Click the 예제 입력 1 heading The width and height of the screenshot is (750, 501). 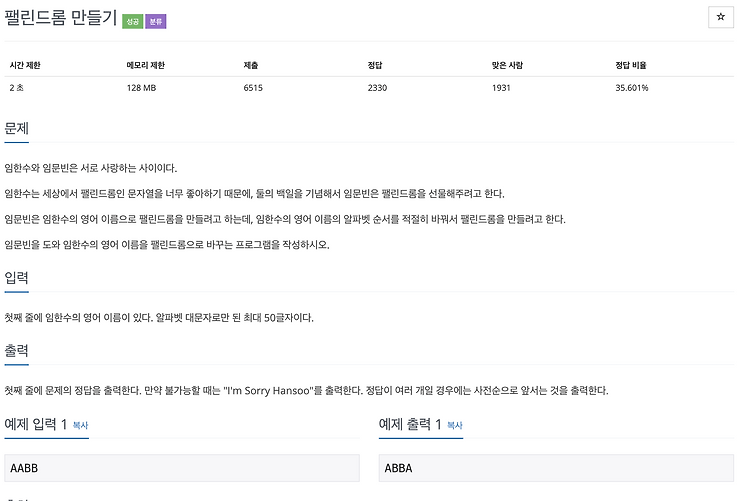[36, 424]
